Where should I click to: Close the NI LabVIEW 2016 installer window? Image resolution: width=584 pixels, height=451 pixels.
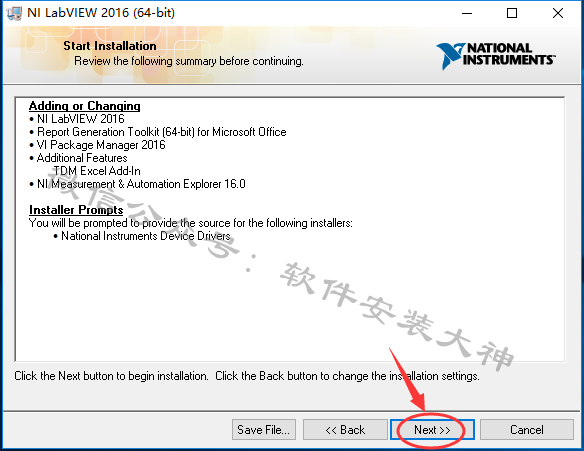[x=558, y=13]
